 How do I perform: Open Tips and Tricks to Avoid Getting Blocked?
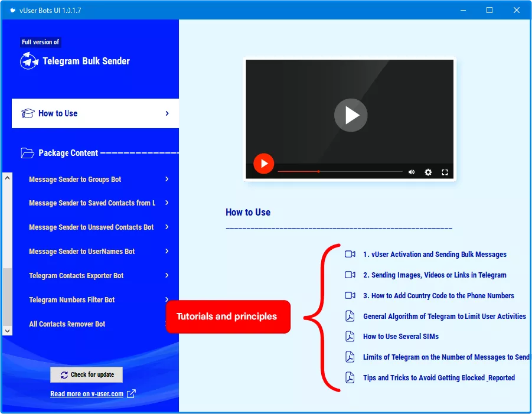(439, 378)
